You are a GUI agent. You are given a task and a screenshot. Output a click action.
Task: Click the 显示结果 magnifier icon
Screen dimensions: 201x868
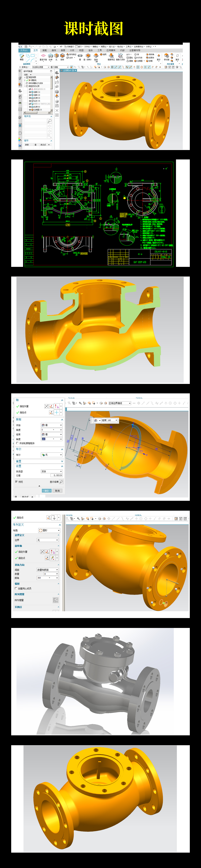point(61,482)
